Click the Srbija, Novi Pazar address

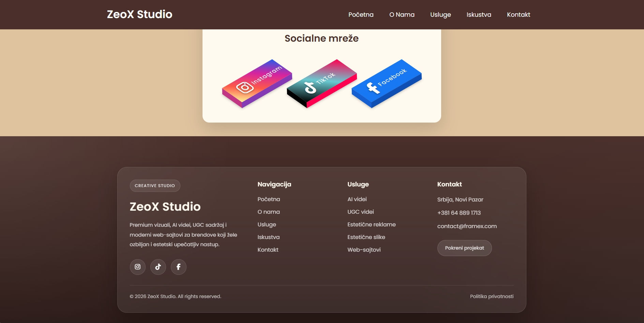tap(460, 199)
